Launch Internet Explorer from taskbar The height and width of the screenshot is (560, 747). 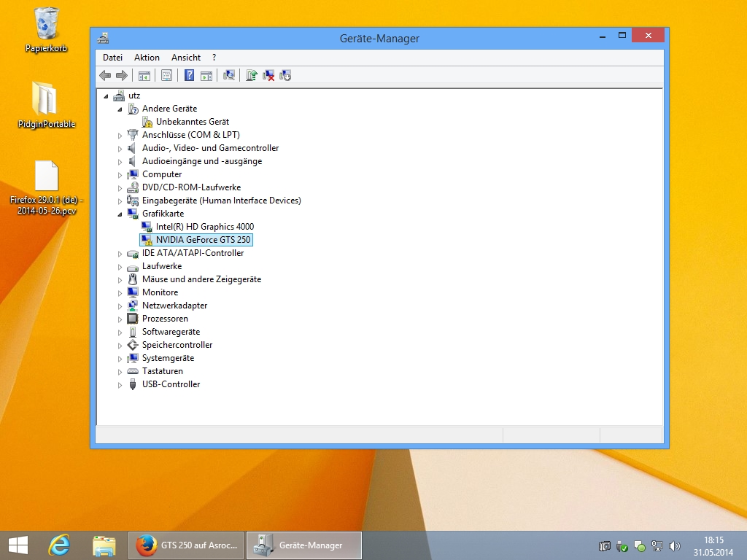click(x=60, y=545)
